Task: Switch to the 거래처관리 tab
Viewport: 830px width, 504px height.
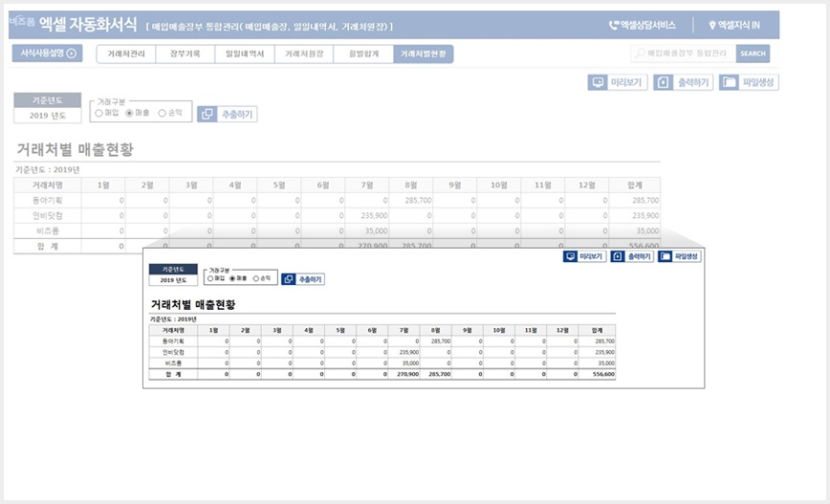Action: (126, 54)
